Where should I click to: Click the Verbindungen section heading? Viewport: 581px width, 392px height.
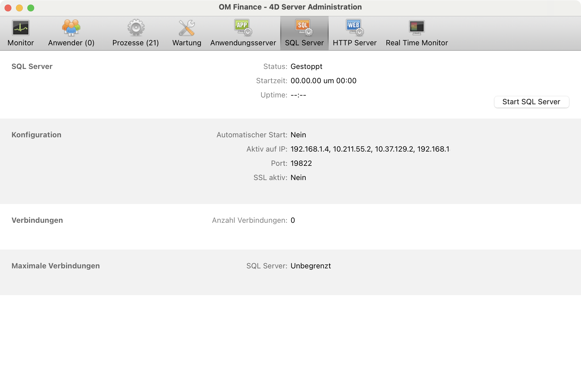pos(37,220)
